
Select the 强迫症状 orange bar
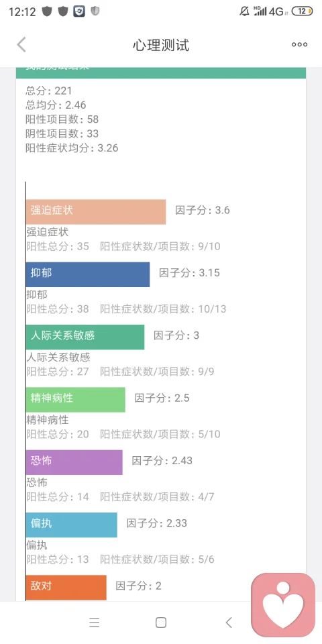point(96,212)
